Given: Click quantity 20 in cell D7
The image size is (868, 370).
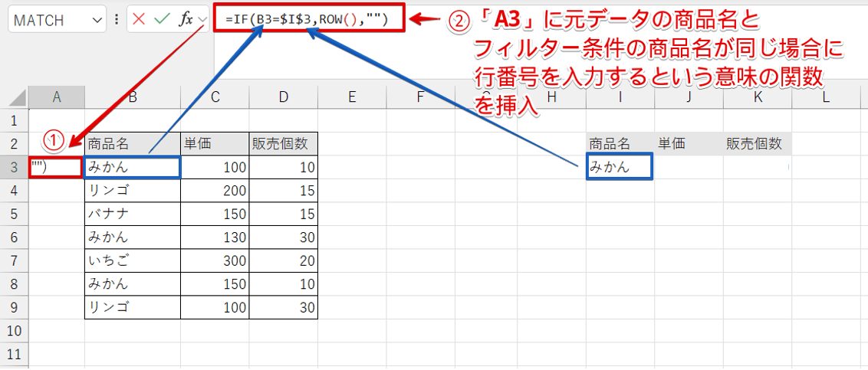Looking at the screenshot, I should 284,260.
